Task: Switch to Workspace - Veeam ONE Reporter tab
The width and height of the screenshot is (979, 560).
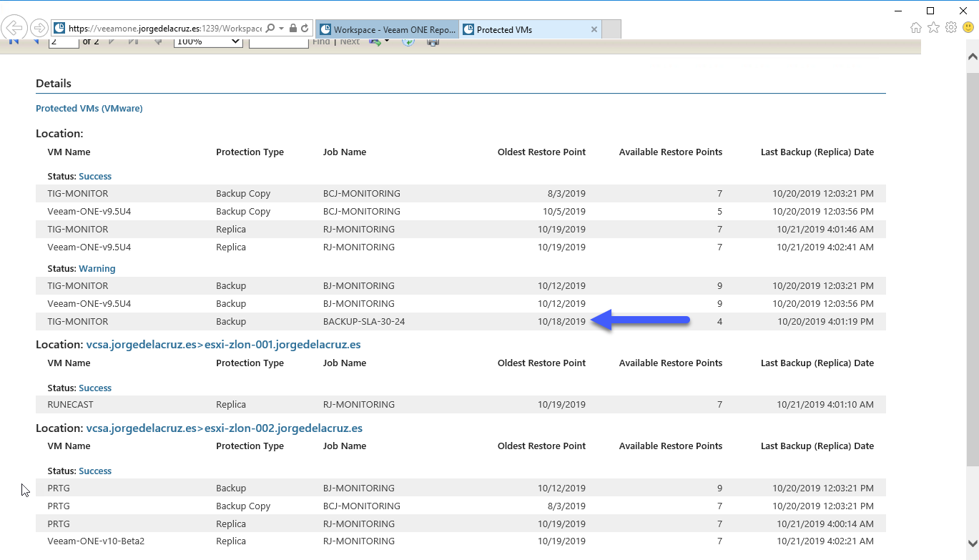Action: pyautogui.click(x=387, y=29)
